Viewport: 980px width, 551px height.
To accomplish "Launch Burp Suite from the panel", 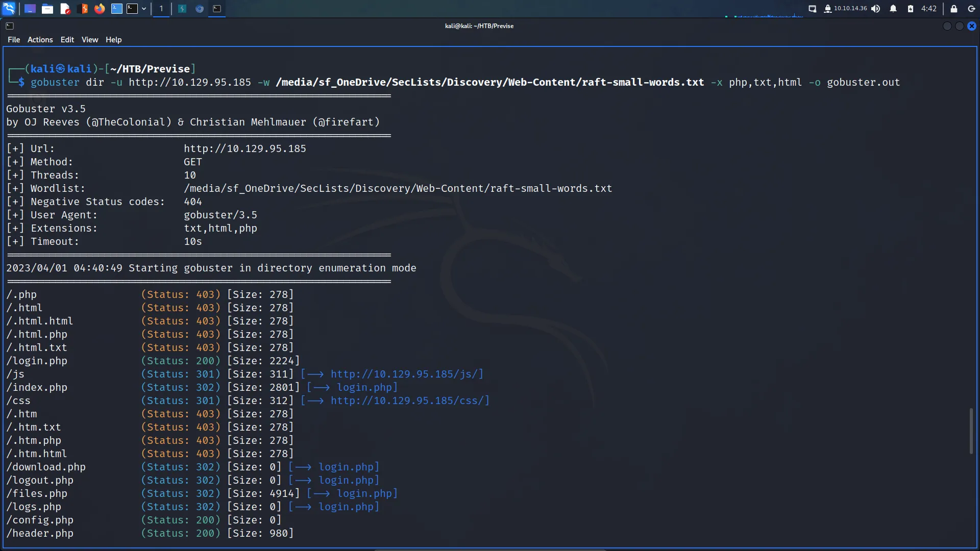I will pos(83,9).
